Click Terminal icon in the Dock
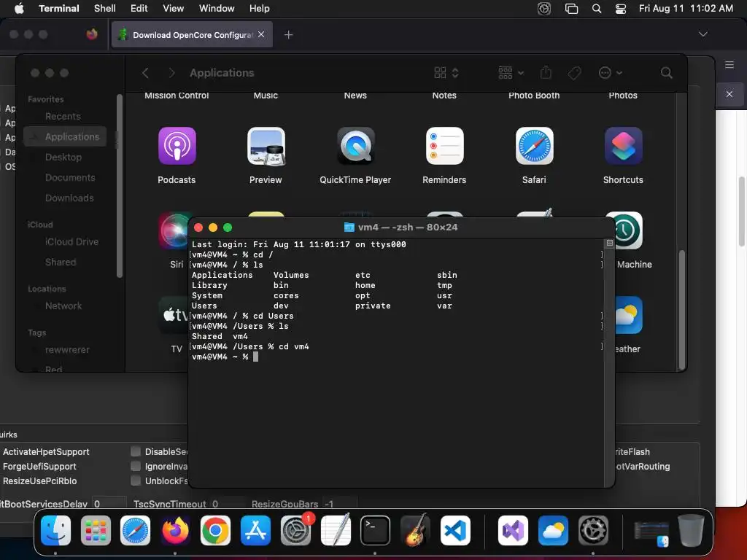The width and height of the screenshot is (747, 560). (x=376, y=530)
